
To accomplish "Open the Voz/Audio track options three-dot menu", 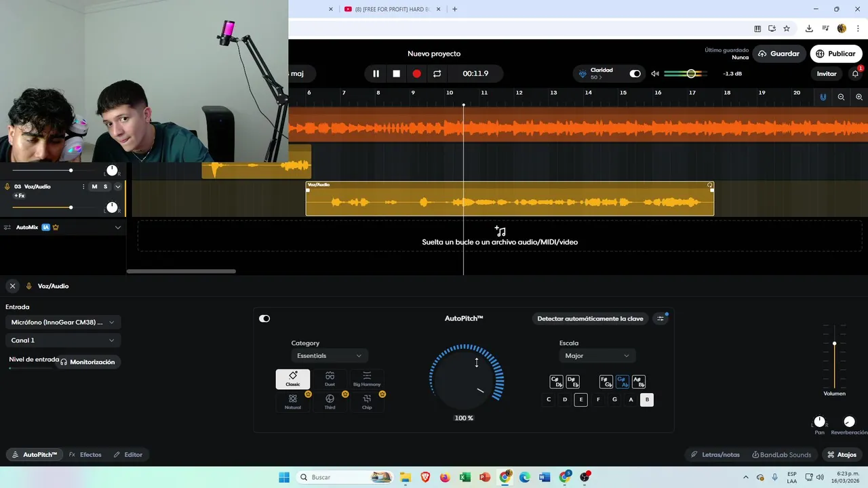I will click(x=84, y=186).
